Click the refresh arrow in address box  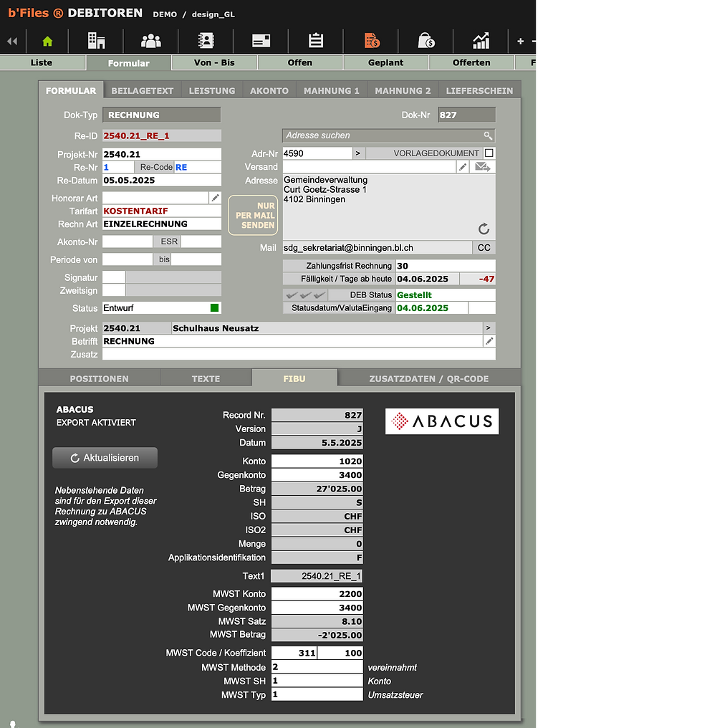[x=484, y=229]
